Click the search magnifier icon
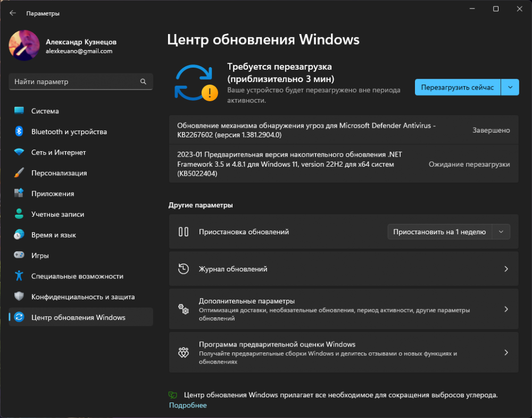This screenshot has height=418, width=532. tap(143, 82)
